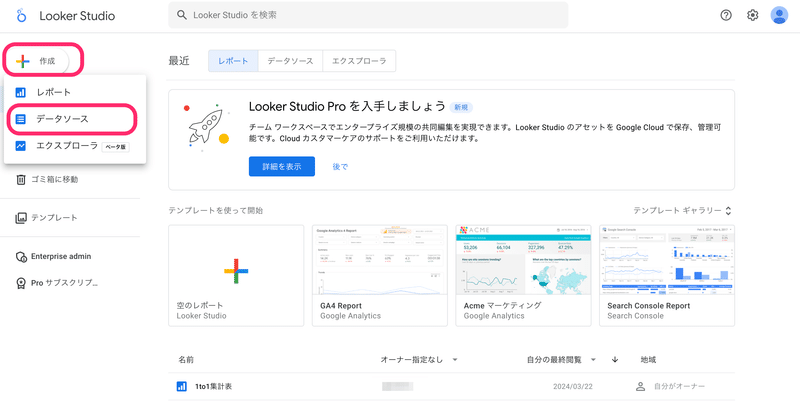Click the colorful plus icon in 作成

(x=22, y=61)
